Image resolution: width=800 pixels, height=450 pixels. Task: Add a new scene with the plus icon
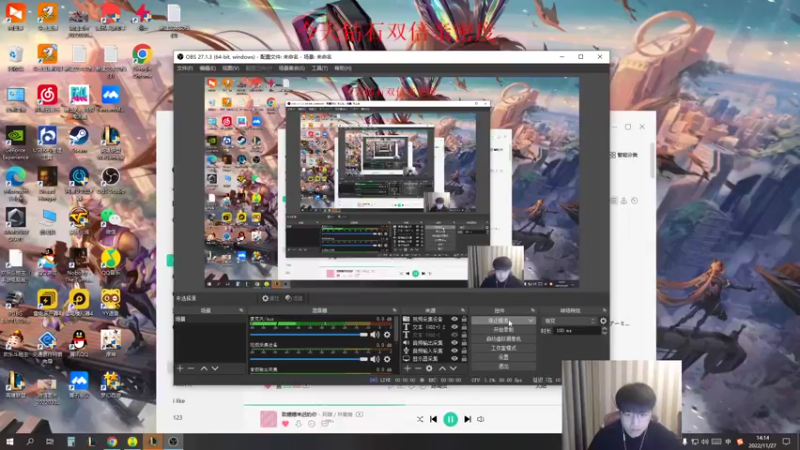coord(180,368)
